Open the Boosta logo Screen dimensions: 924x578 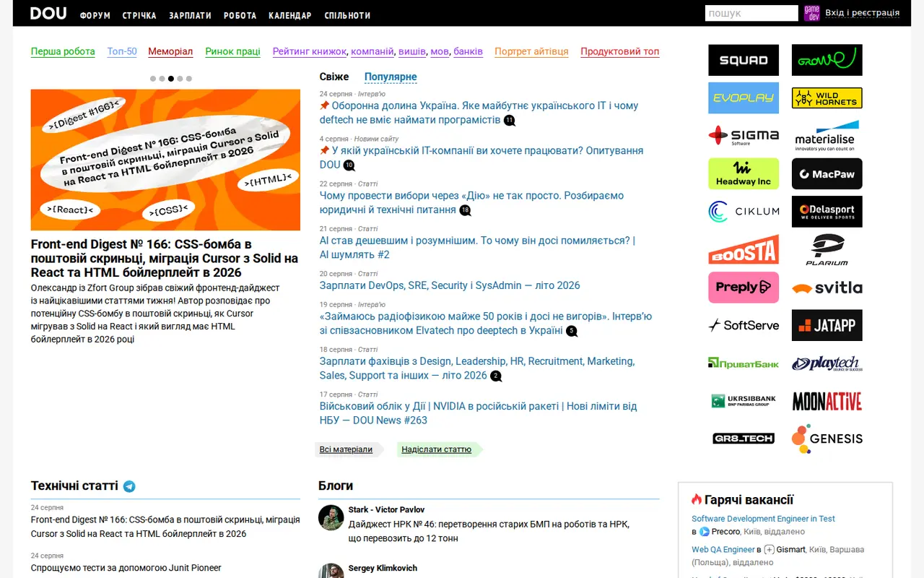[x=744, y=250]
